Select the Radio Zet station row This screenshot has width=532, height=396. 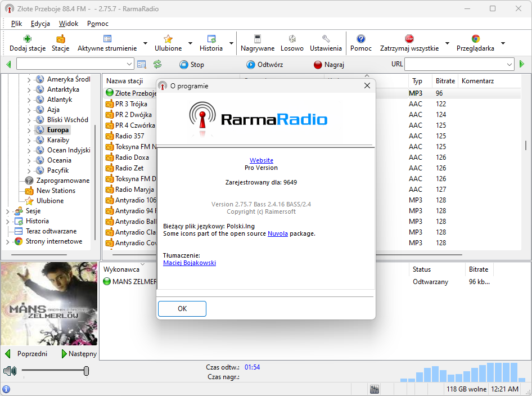click(x=129, y=168)
